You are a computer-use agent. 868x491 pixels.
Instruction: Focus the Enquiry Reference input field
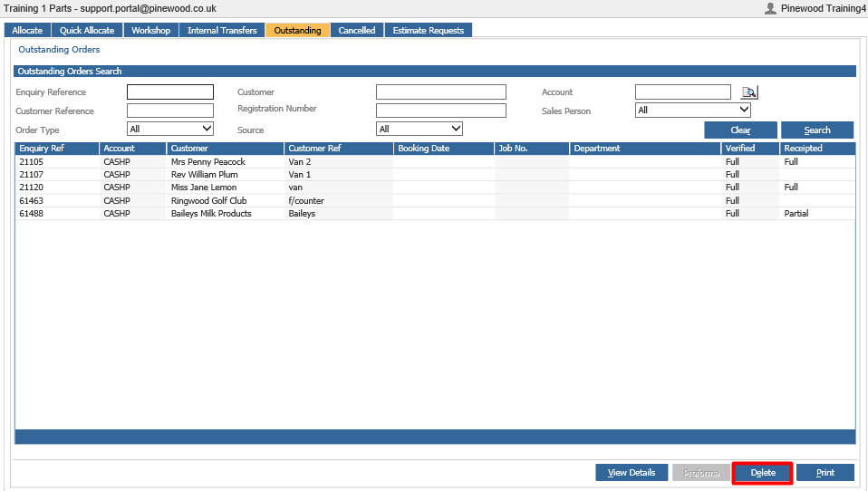(170, 91)
